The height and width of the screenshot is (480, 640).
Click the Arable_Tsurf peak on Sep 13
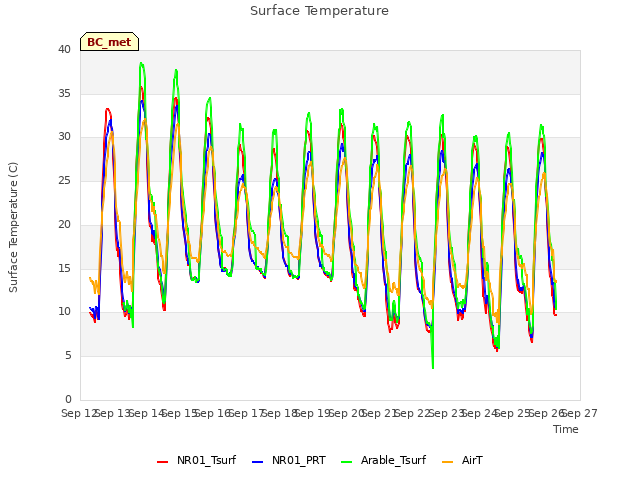(x=141, y=63)
